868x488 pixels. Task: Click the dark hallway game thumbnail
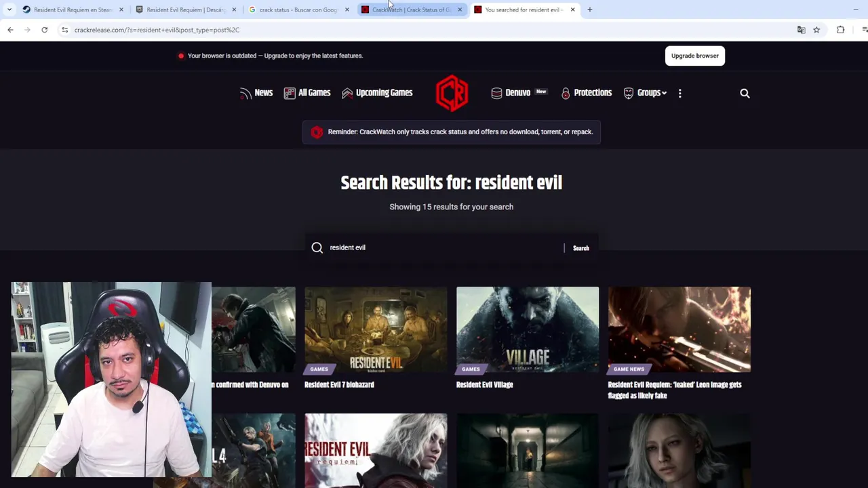tap(528, 450)
